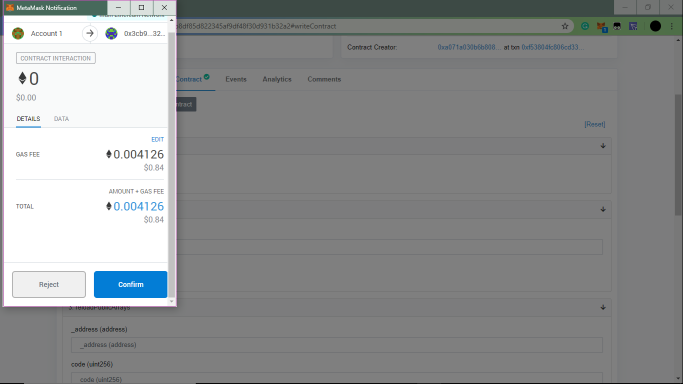Click the second function's input field

pos(389,247)
